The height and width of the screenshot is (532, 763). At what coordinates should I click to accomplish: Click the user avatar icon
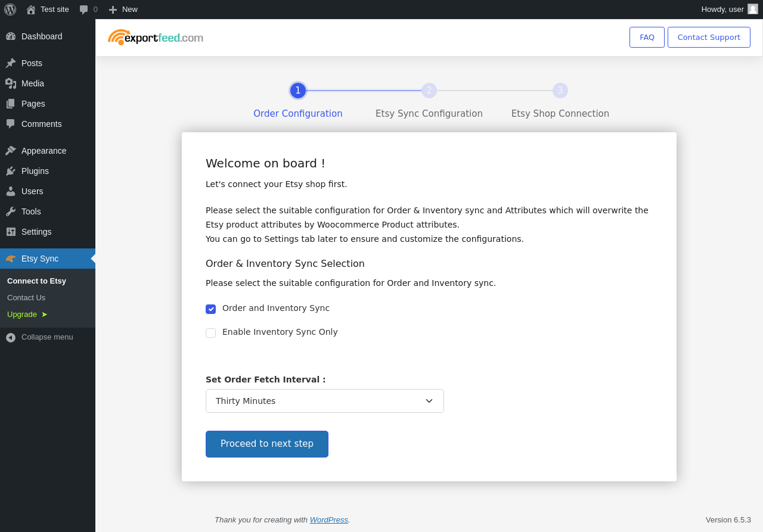[753, 9]
